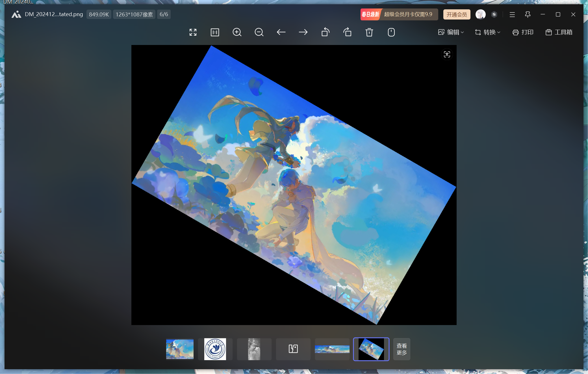
Task: Rotate image clockwise
Action: click(347, 32)
